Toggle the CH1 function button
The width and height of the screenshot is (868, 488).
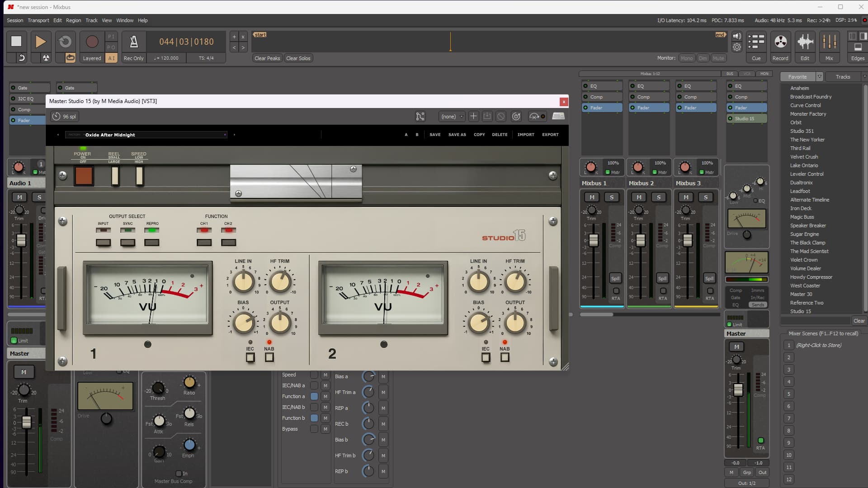coord(204,243)
